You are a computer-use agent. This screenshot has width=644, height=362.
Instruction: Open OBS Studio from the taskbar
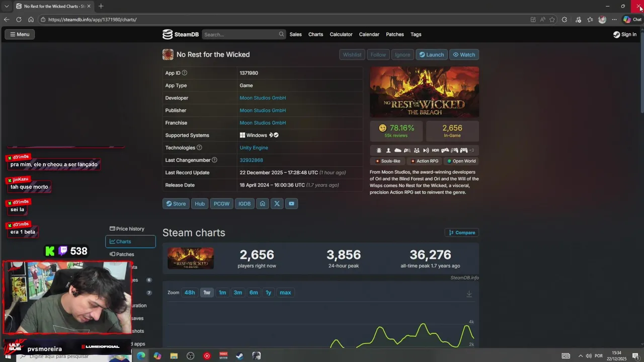pos(190,356)
